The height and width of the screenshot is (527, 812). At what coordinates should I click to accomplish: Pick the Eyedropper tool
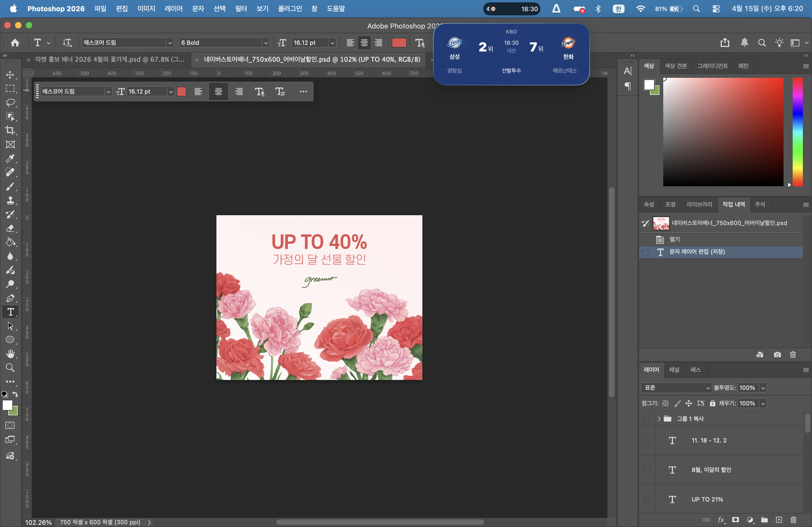[10, 159]
